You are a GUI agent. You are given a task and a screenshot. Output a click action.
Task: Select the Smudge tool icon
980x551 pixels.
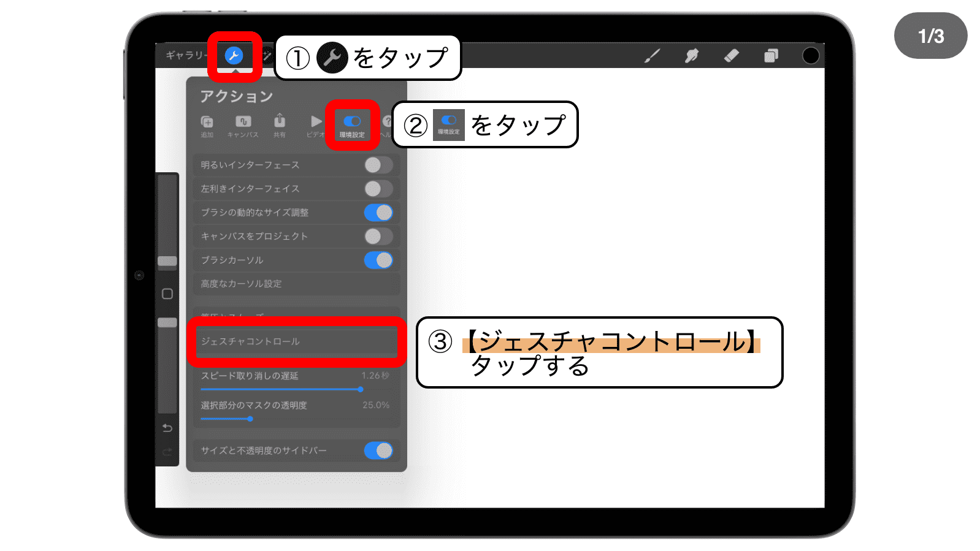click(x=692, y=56)
